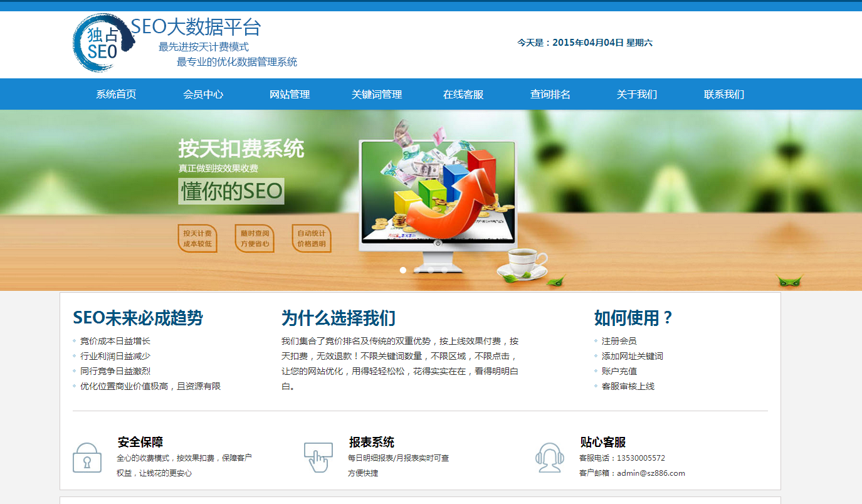Viewport: 862px width, 504px height.
Task: Open 系统首页 in the navigation bar
Action: (116, 95)
